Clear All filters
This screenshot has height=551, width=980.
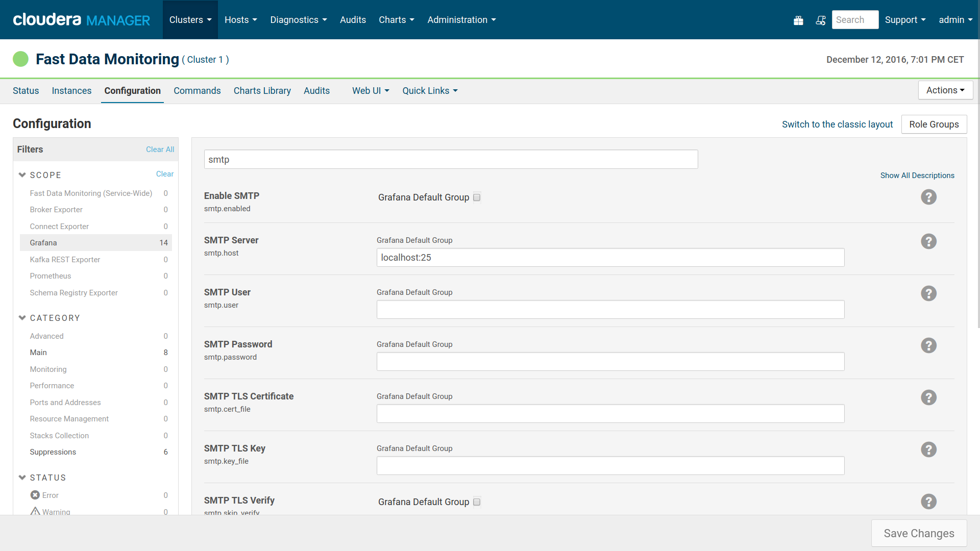pyautogui.click(x=160, y=149)
